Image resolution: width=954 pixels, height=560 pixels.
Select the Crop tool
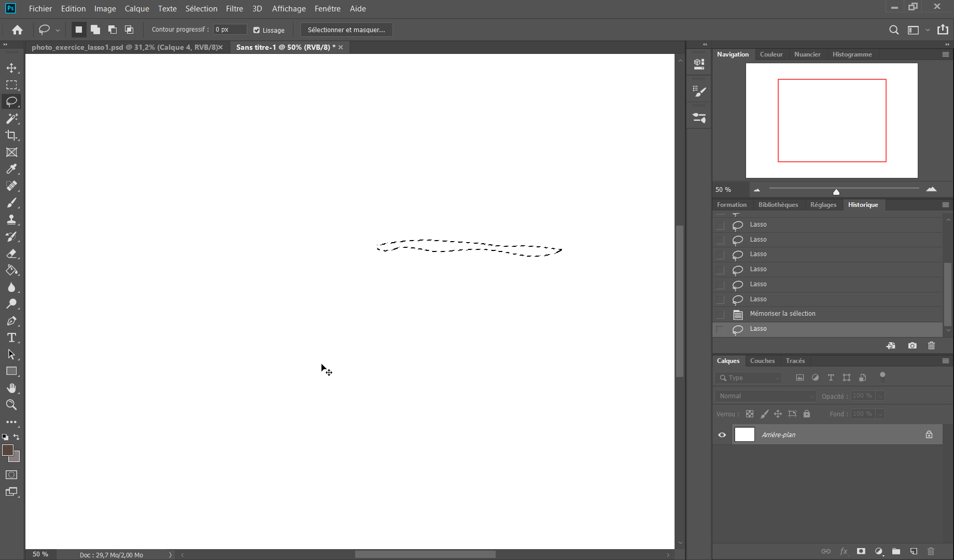(11, 135)
